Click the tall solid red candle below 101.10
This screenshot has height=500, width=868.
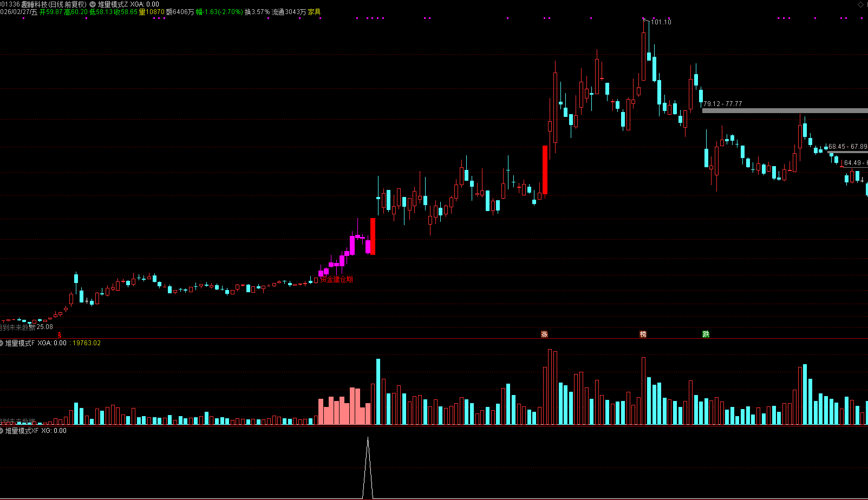545,170
